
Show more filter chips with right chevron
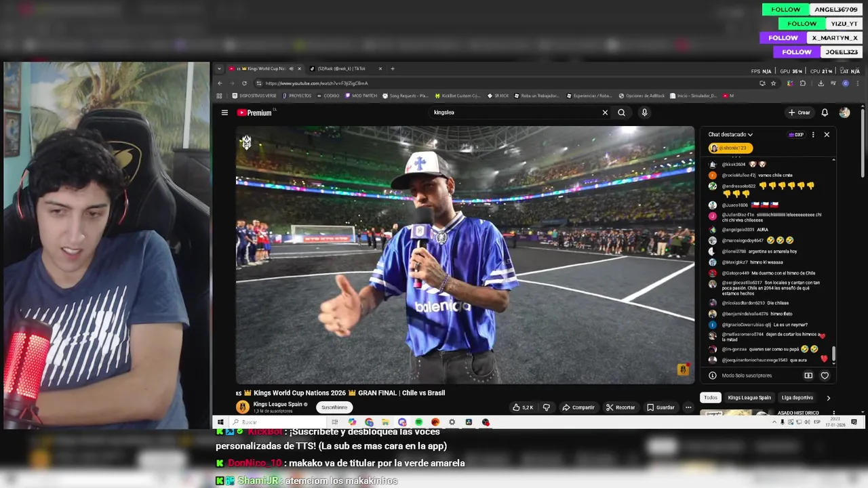828,398
